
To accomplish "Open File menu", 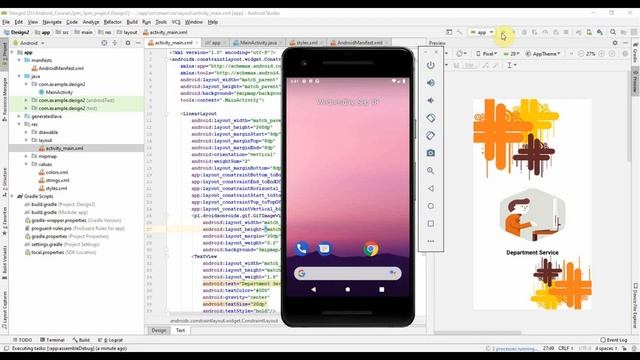I will [x=6, y=22].
